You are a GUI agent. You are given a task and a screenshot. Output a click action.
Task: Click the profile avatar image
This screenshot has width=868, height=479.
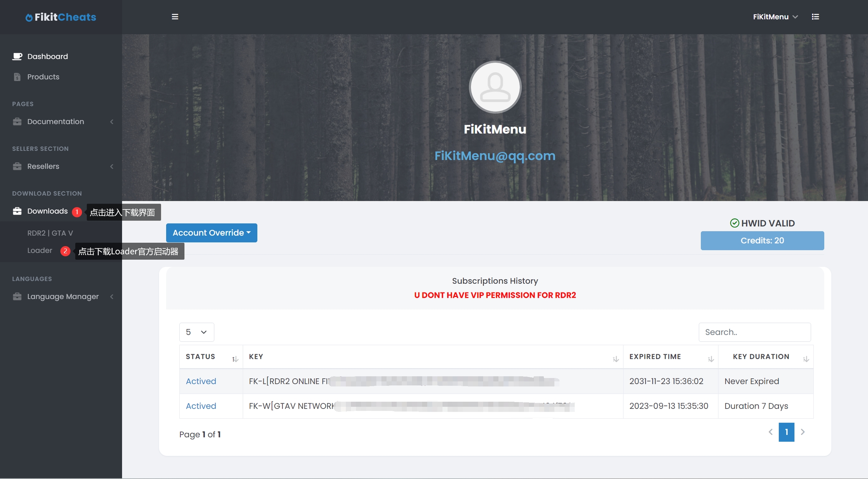[x=495, y=87]
